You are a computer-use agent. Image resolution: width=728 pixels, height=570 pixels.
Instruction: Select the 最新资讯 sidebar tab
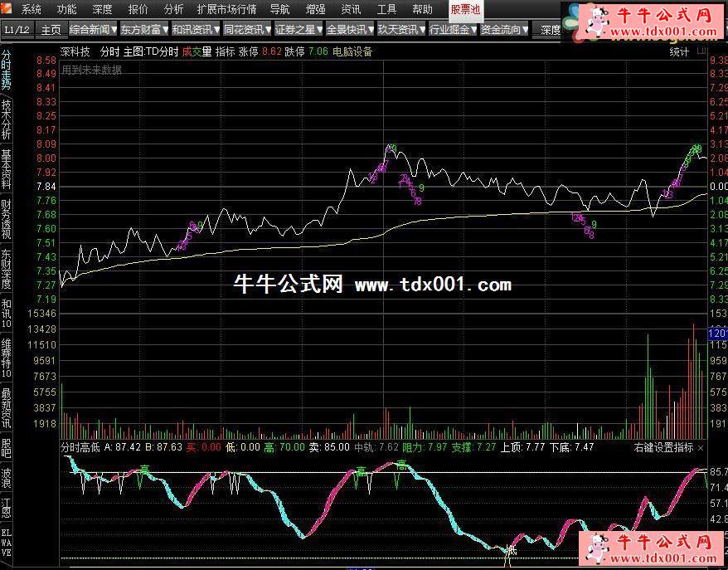6,408
